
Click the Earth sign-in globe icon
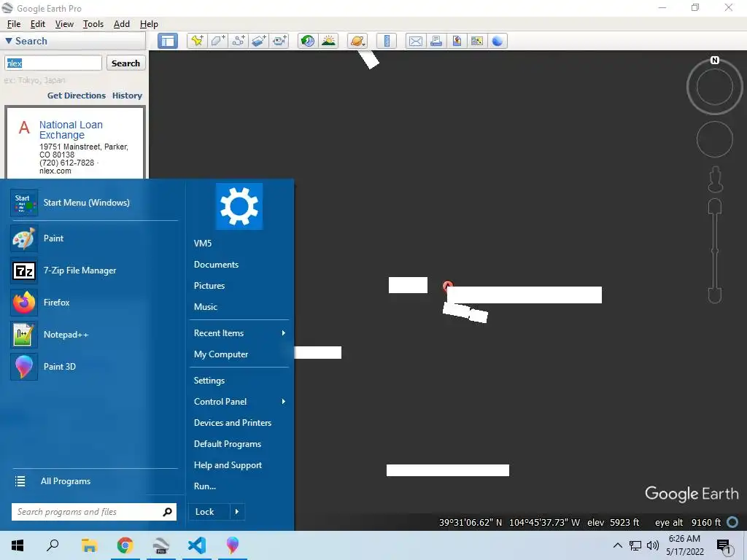point(498,41)
